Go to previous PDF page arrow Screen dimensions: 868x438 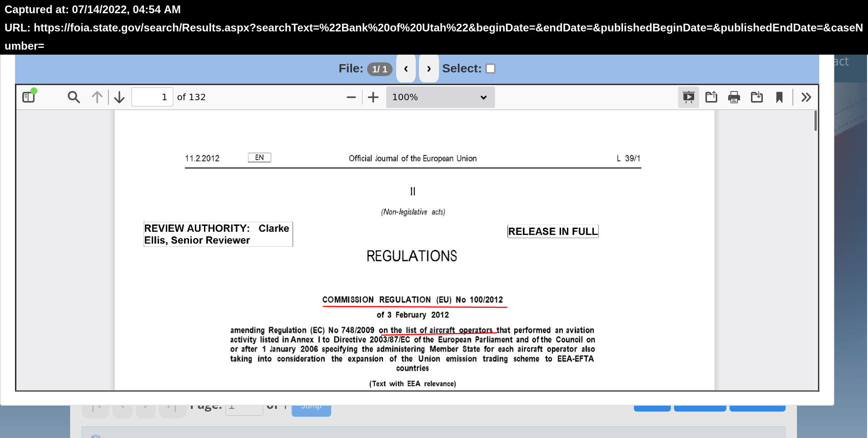coord(97,97)
